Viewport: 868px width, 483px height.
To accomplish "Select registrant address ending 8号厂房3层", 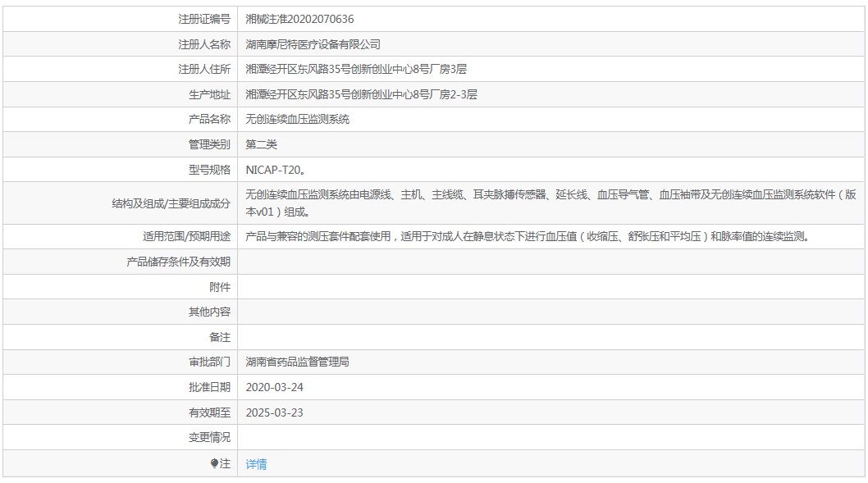I will pyautogui.click(x=356, y=69).
